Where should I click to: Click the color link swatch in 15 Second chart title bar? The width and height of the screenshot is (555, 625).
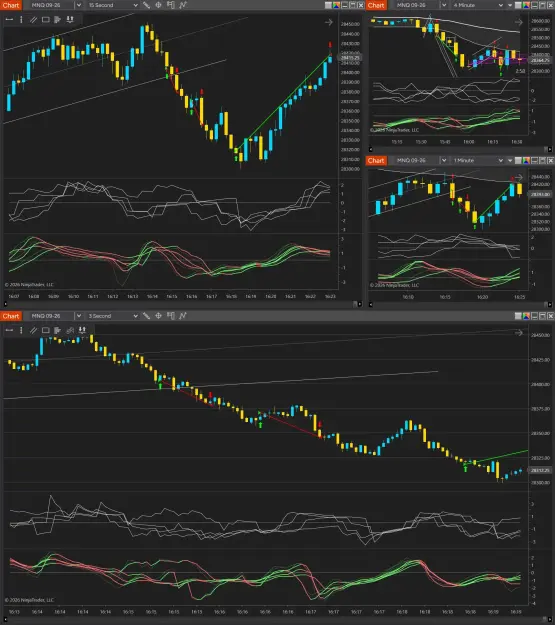point(337,5)
